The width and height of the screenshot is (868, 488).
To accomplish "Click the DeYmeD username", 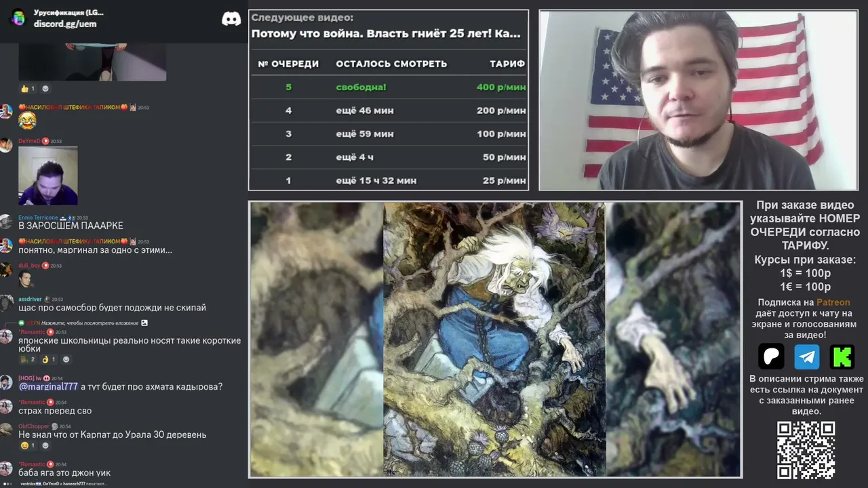I will pos(29,141).
